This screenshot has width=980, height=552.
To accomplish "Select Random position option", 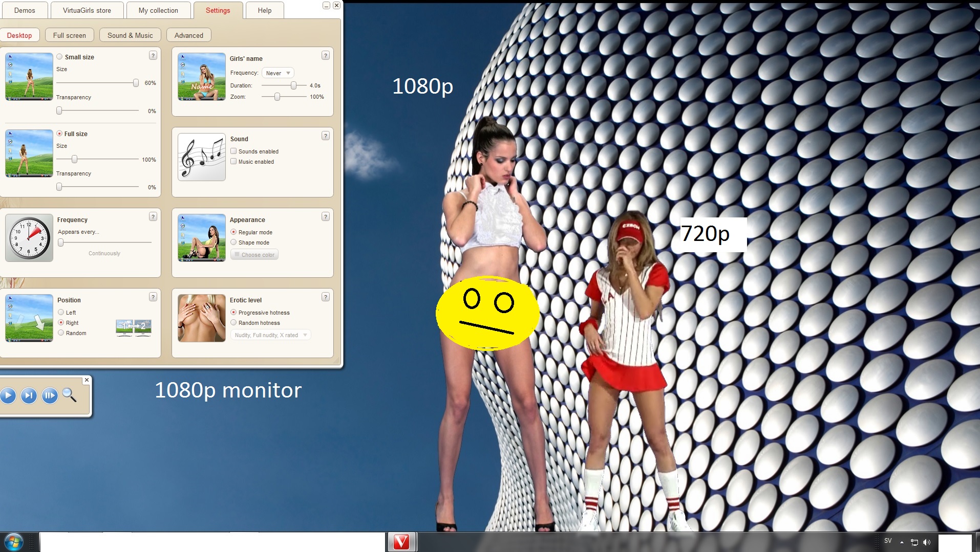I will coord(61,333).
